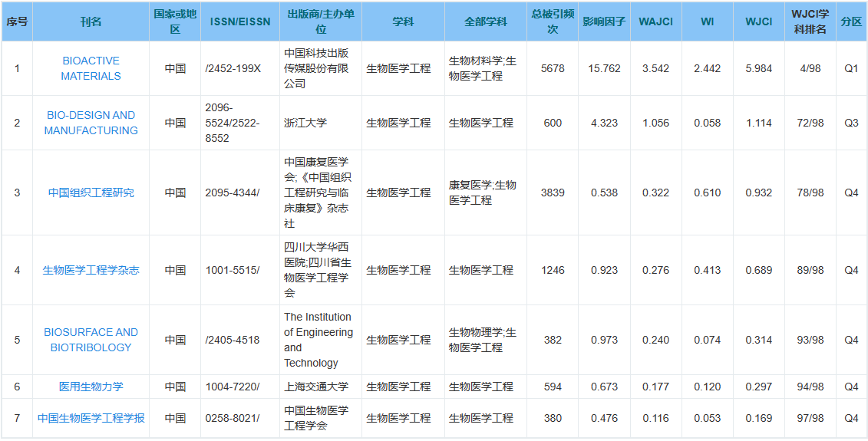Open the BIO-DESIGN AND MANUFACTURING journal link
Screen dimensions: 868x441
pos(91,123)
